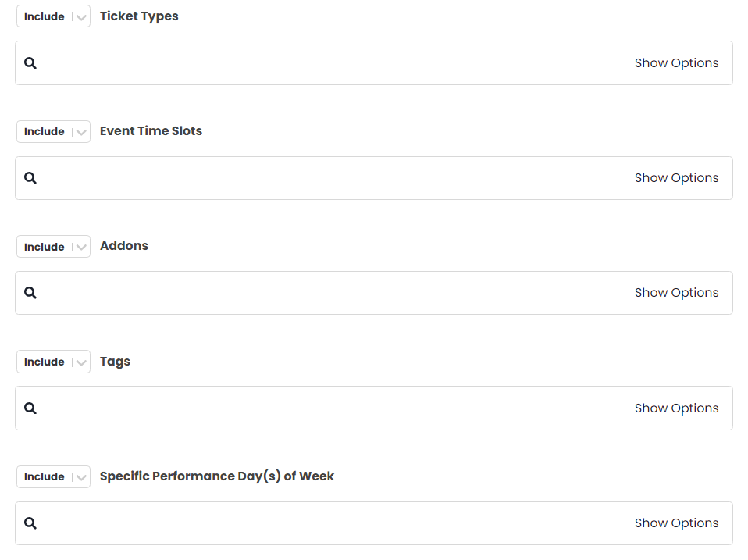Click into the Event Time Slots search box
The height and width of the screenshot is (560, 748).
point(312,177)
